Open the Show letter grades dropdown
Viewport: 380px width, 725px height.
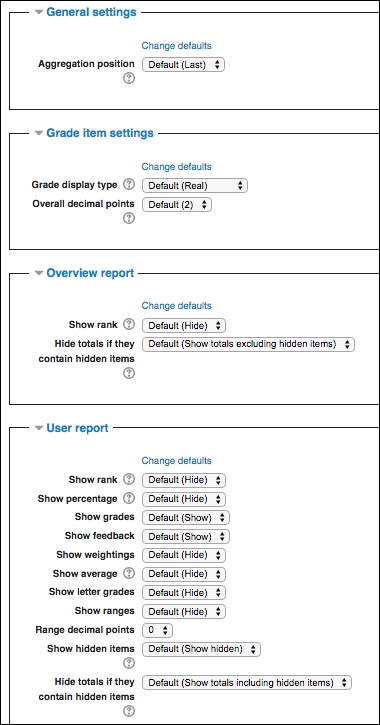[184, 592]
